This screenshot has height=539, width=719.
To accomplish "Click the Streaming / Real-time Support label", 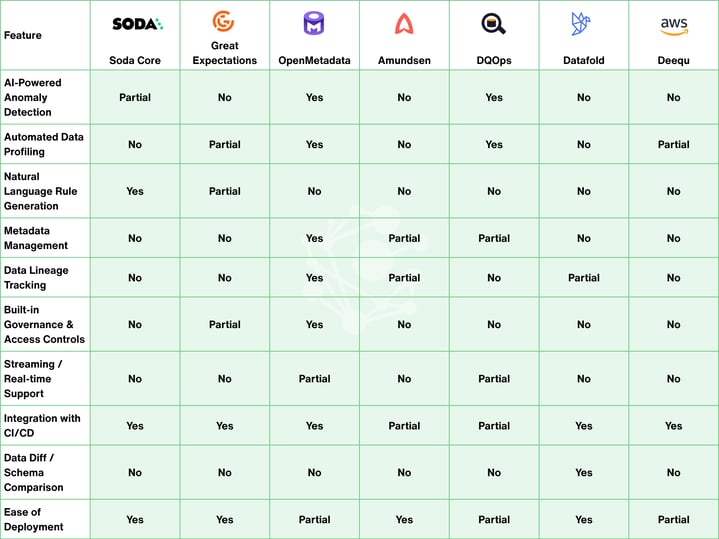I will pyautogui.click(x=33, y=378).
